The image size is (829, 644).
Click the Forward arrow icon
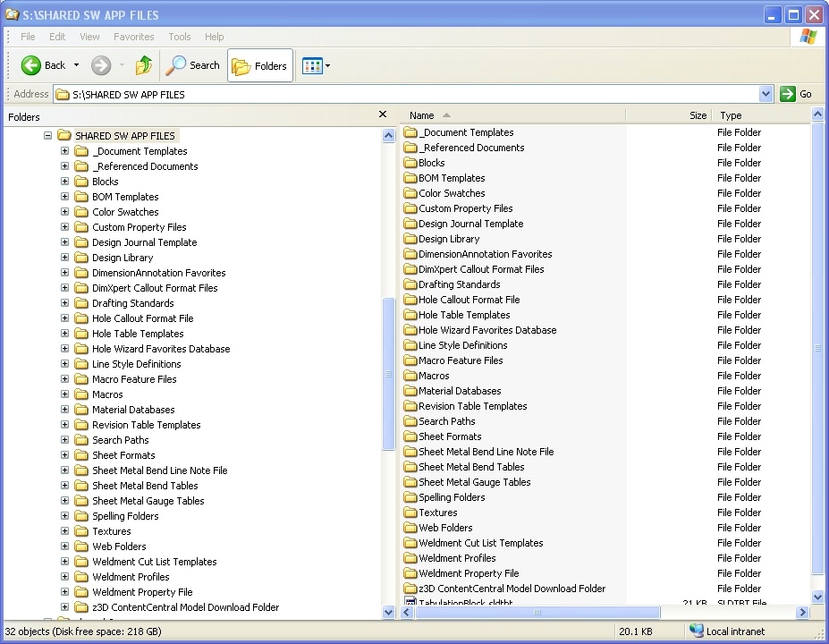point(100,65)
